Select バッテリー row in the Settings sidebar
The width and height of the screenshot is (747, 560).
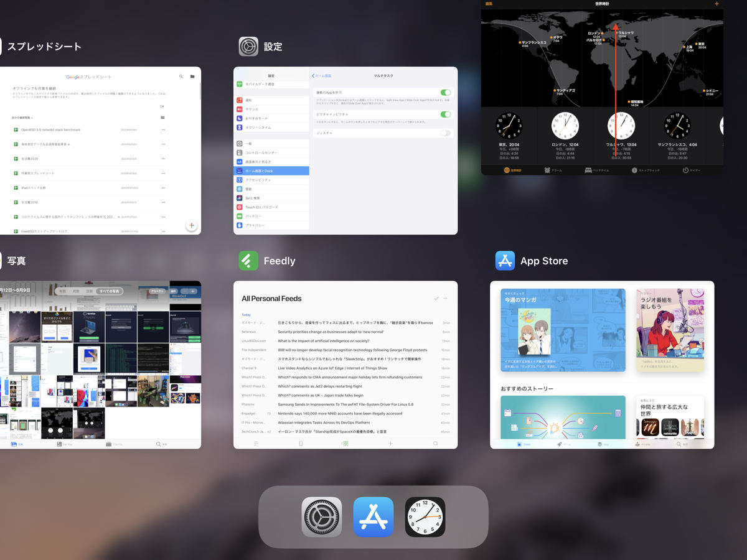click(271, 216)
